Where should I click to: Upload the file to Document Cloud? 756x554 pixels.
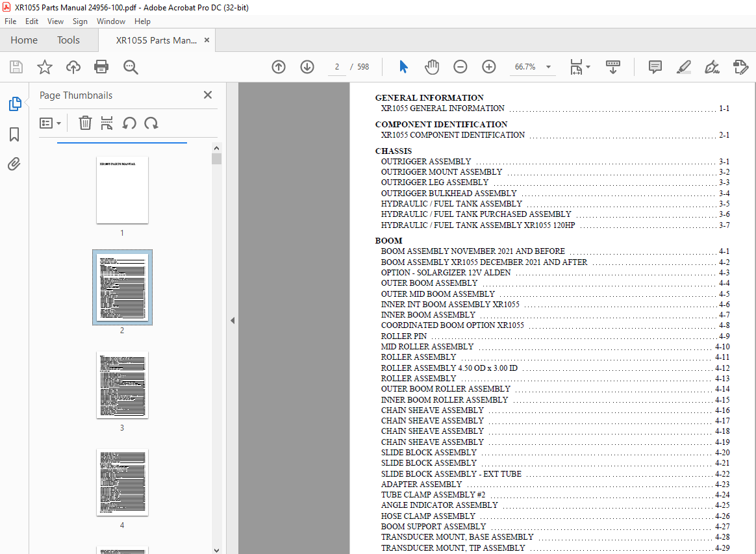point(73,67)
